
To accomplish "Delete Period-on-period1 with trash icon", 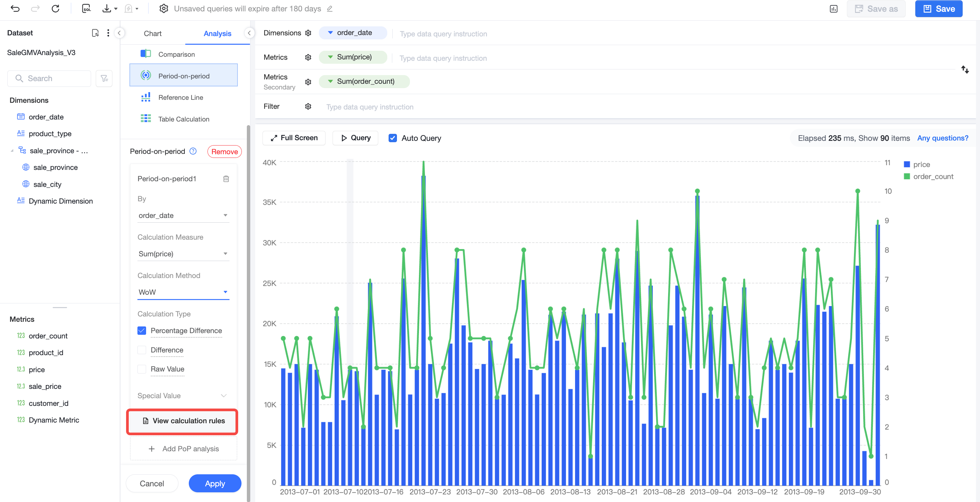I will pos(226,179).
